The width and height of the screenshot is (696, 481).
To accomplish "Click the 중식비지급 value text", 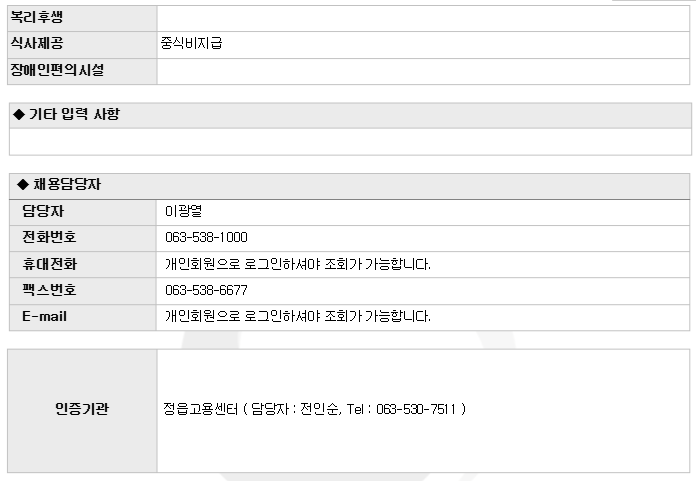I will coord(193,44).
